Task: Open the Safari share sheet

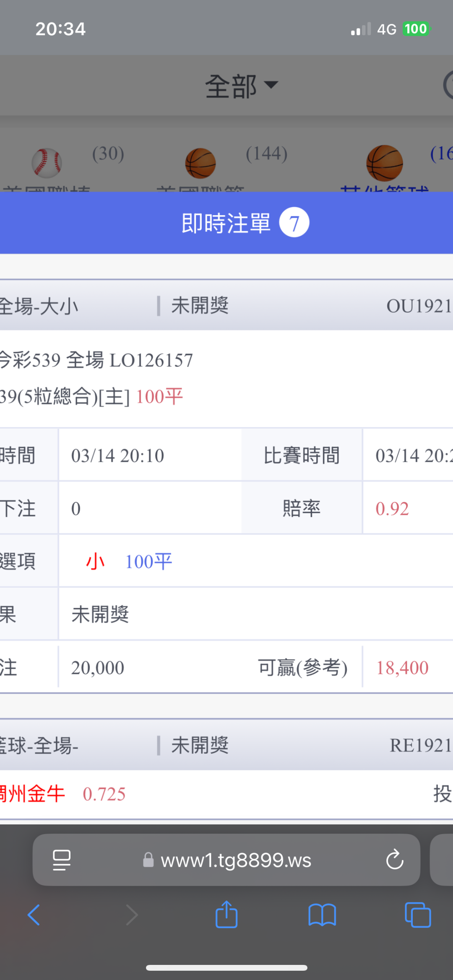Action: (x=226, y=914)
